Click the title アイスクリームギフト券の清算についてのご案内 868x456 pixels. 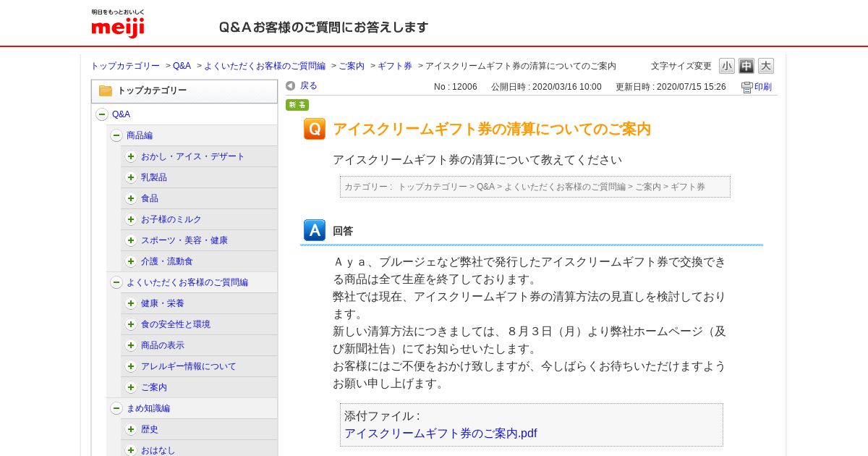492,129
